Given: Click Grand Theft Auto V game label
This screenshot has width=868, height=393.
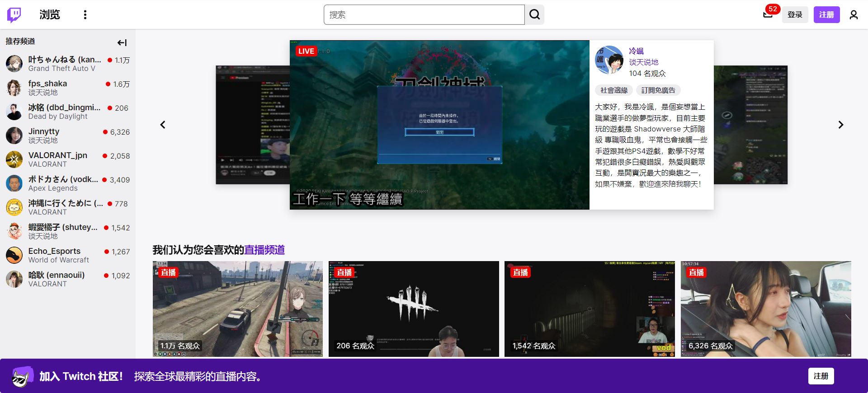Looking at the screenshot, I should point(62,69).
